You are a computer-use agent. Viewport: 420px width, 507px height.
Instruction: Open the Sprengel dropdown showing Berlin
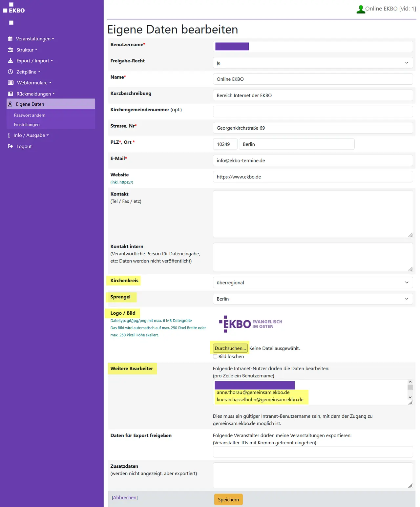(x=313, y=299)
